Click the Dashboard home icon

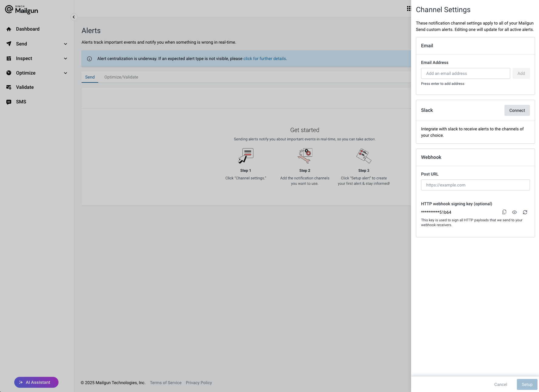click(9, 29)
